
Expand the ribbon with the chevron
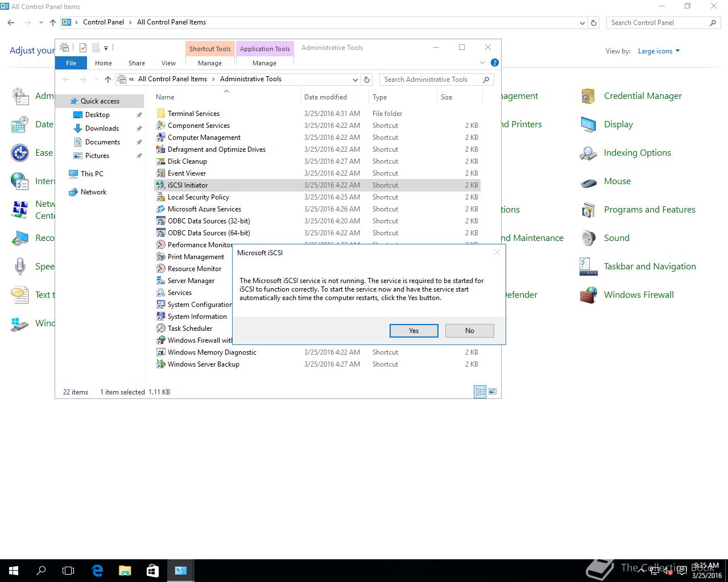pyautogui.click(x=482, y=63)
